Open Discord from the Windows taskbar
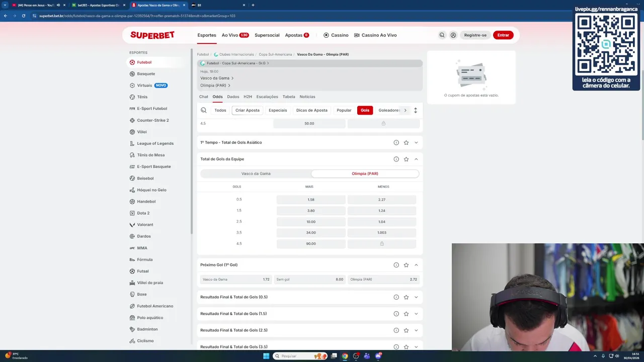Image resolution: width=644 pixels, height=362 pixels. (x=378, y=356)
